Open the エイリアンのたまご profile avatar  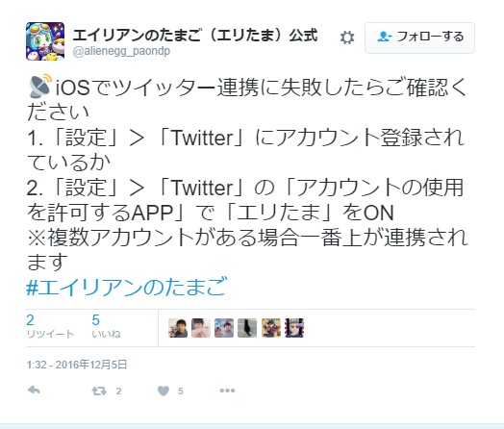tap(45, 41)
